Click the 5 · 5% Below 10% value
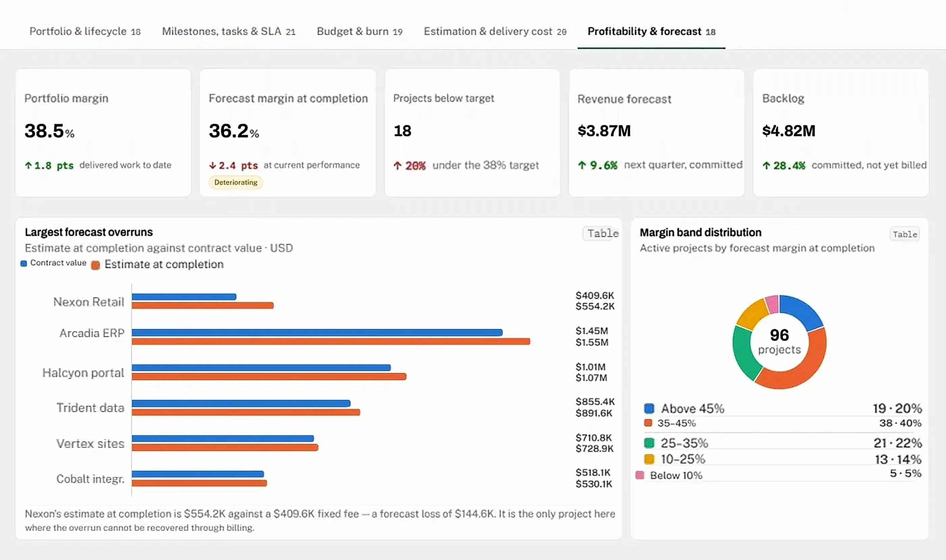946x560 pixels. [x=905, y=473]
